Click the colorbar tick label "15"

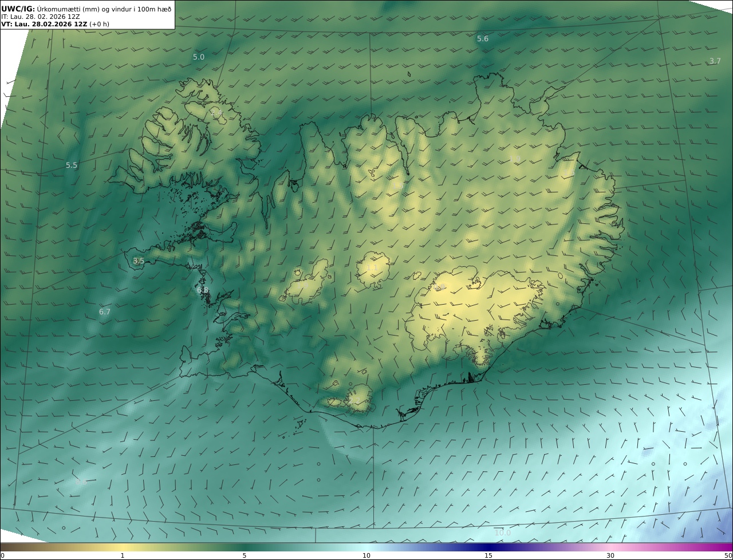[x=488, y=555]
